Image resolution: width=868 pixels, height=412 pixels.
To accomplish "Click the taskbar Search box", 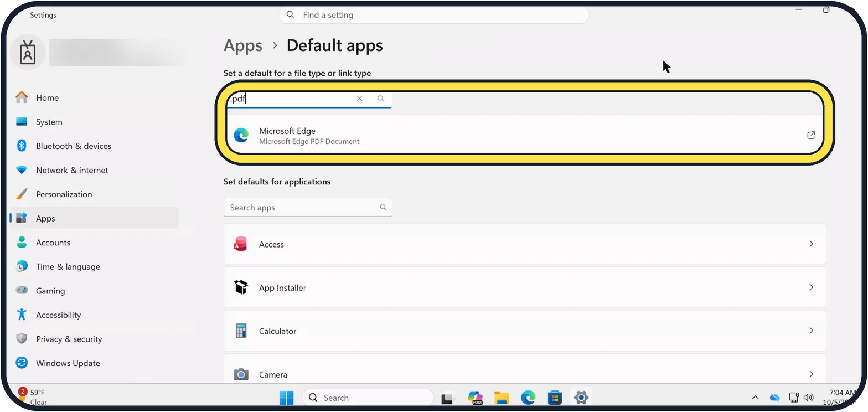I will click(368, 398).
